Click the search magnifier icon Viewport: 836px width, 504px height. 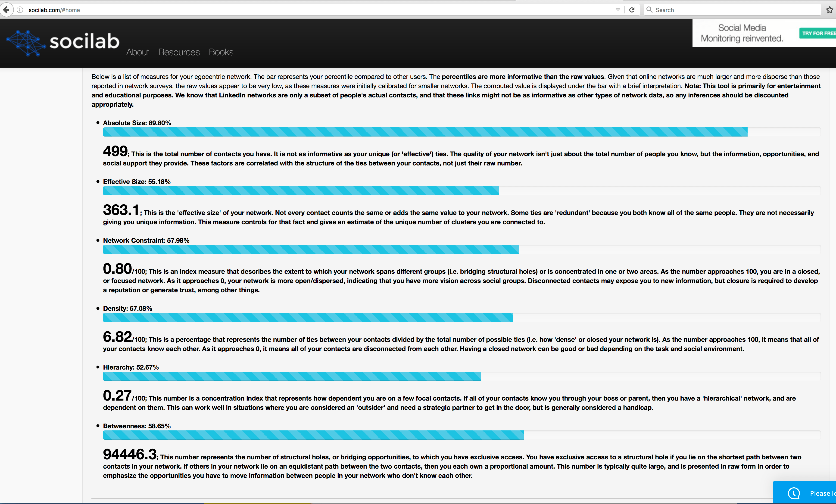pos(649,9)
